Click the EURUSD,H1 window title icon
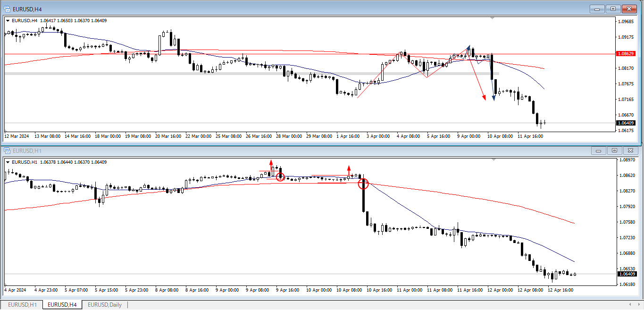The image size is (644, 310). (x=7, y=151)
